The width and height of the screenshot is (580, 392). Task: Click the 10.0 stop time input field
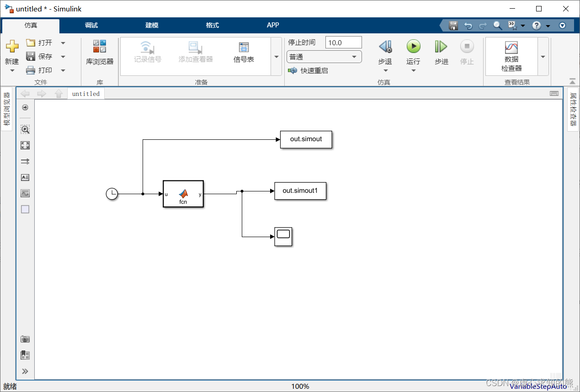pyautogui.click(x=343, y=42)
